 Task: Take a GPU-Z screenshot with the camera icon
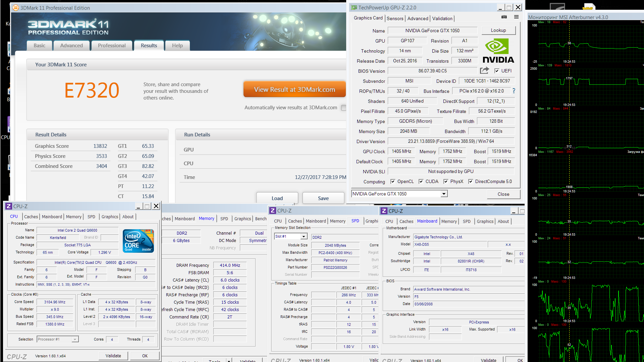[x=504, y=17]
